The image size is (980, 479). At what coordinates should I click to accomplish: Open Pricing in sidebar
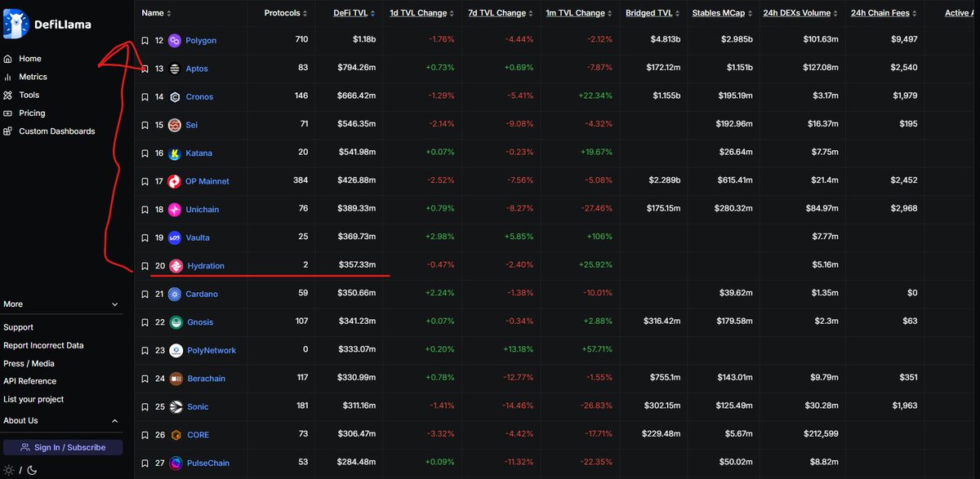pyautogui.click(x=24, y=113)
